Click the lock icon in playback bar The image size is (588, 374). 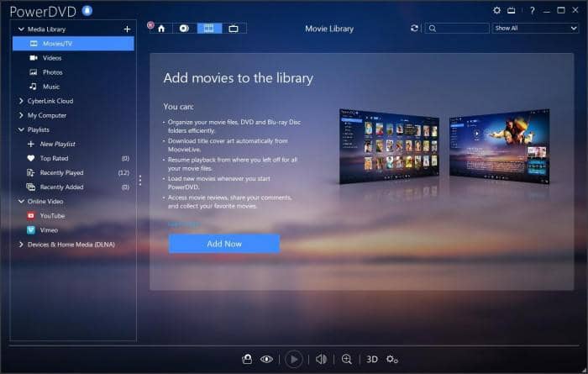click(247, 360)
